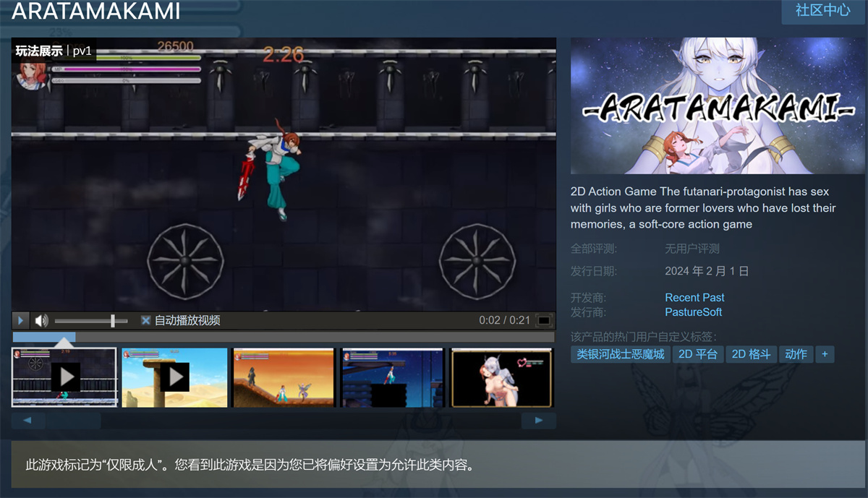Click the release date 2024 年 2 月 1 日

tap(707, 271)
